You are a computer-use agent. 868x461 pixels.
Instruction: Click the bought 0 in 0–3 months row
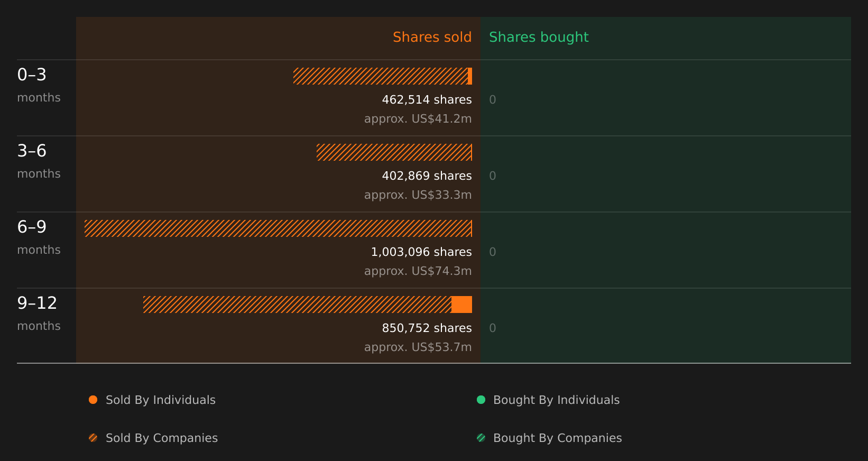click(493, 99)
